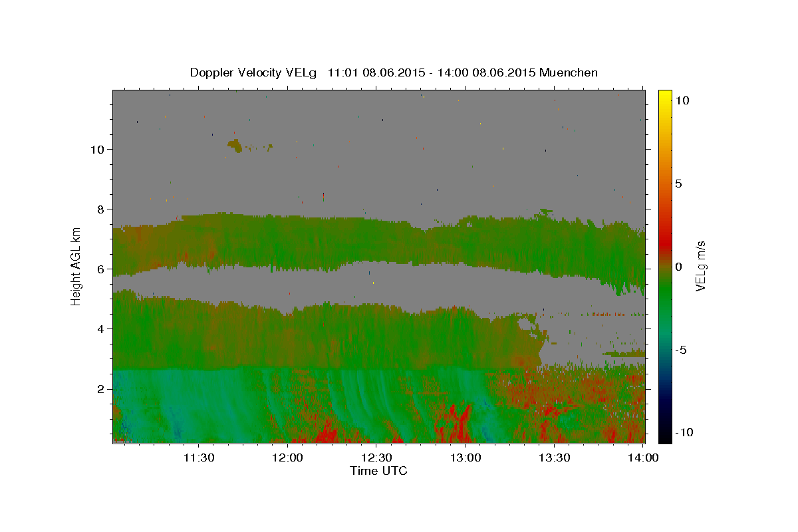Click the colorbar label '-10' at bottom
The width and height of the screenshot is (798, 532).
click(x=684, y=432)
